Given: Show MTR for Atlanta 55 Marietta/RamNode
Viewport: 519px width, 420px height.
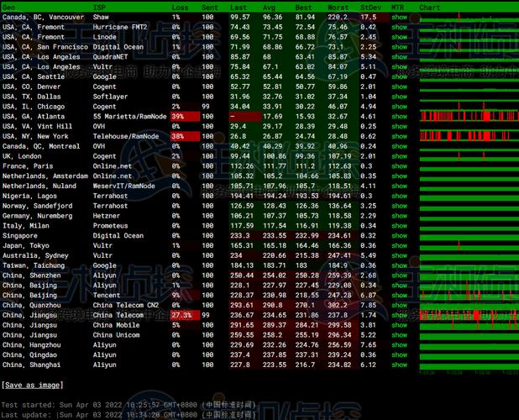Looking at the screenshot, I should tap(399, 117).
